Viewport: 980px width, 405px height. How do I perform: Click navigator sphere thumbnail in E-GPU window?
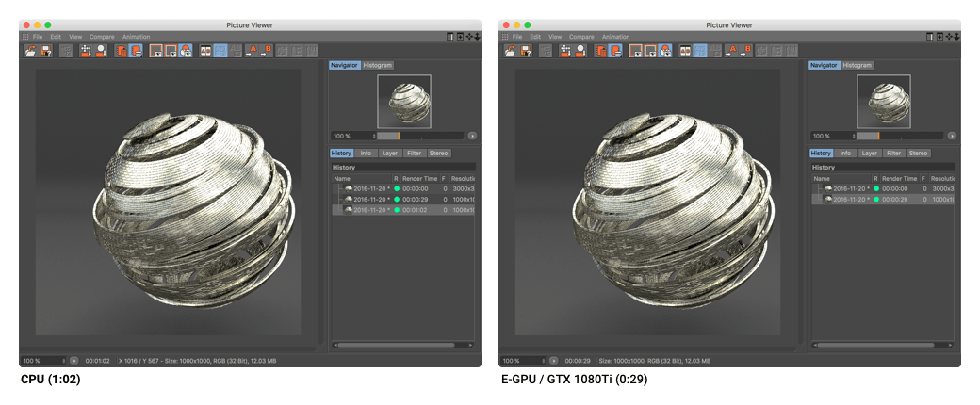tap(883, 102)
